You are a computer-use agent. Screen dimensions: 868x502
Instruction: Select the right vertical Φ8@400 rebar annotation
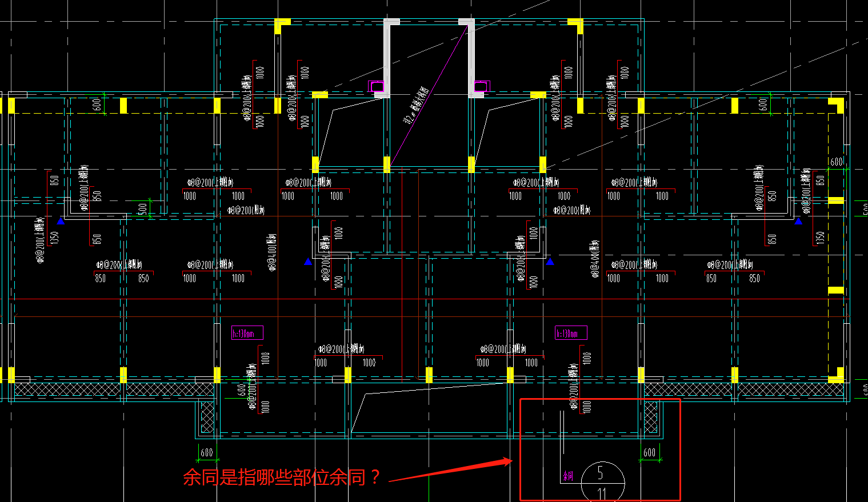click(595, 259)
